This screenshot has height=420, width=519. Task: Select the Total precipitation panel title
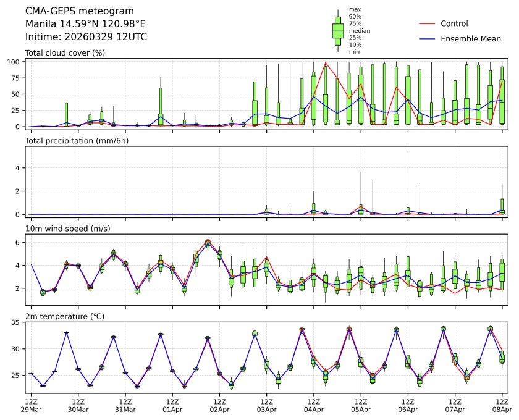(x=74, y=141)
